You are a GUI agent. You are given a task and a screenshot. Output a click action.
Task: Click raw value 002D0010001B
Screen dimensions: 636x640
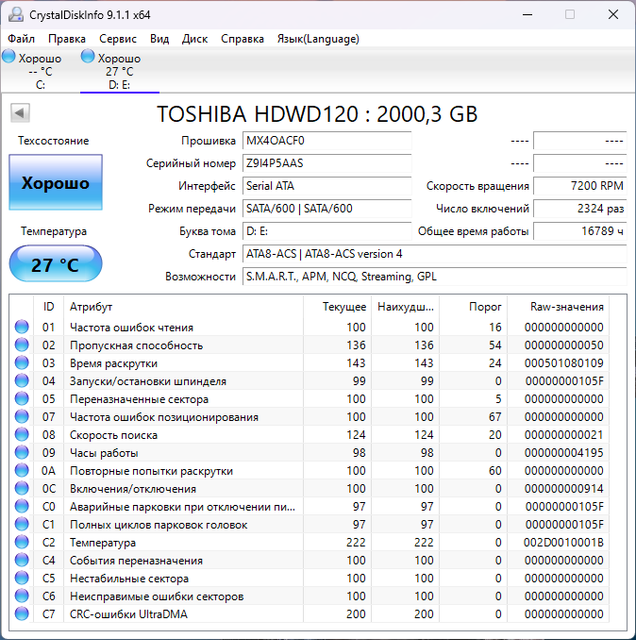564,542
